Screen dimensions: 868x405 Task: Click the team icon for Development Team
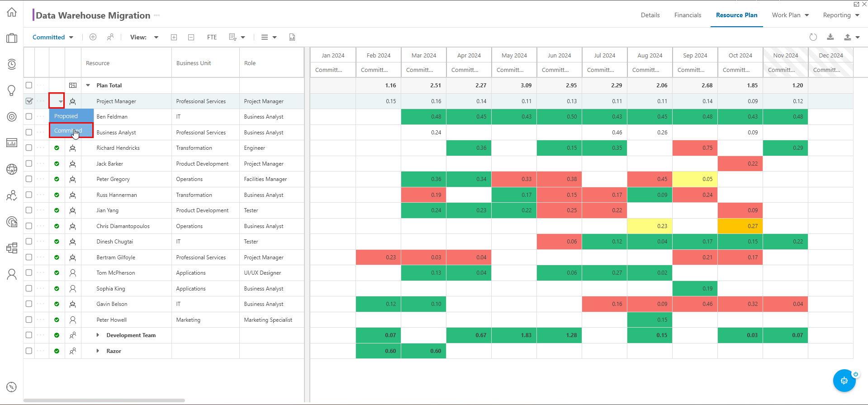[x=73, y=335]
